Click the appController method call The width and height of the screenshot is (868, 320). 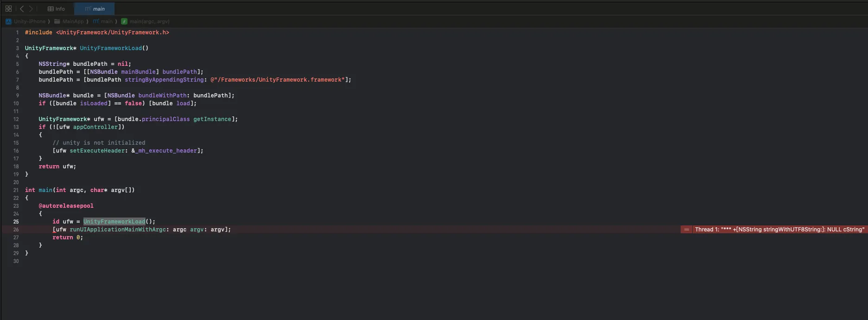(96, 127)
